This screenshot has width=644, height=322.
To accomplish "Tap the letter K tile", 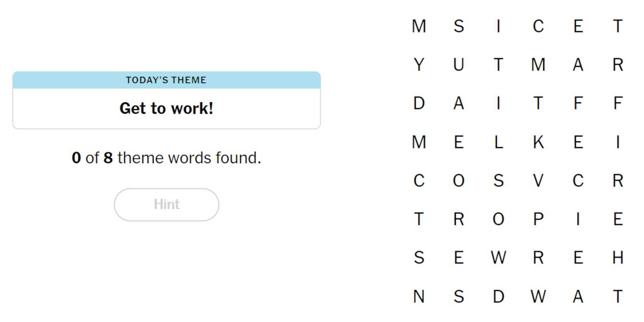I will click(538, 142).
